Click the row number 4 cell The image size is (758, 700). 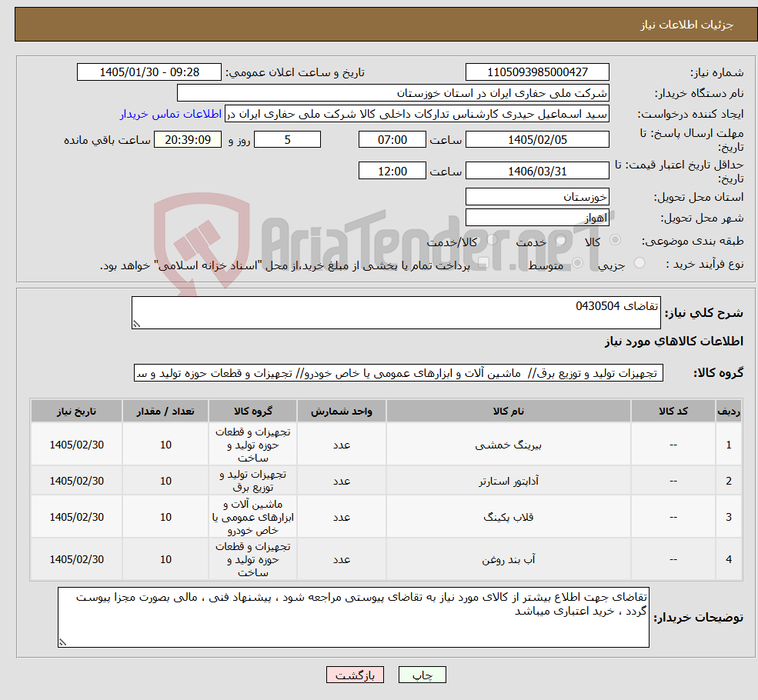[729, 559]
